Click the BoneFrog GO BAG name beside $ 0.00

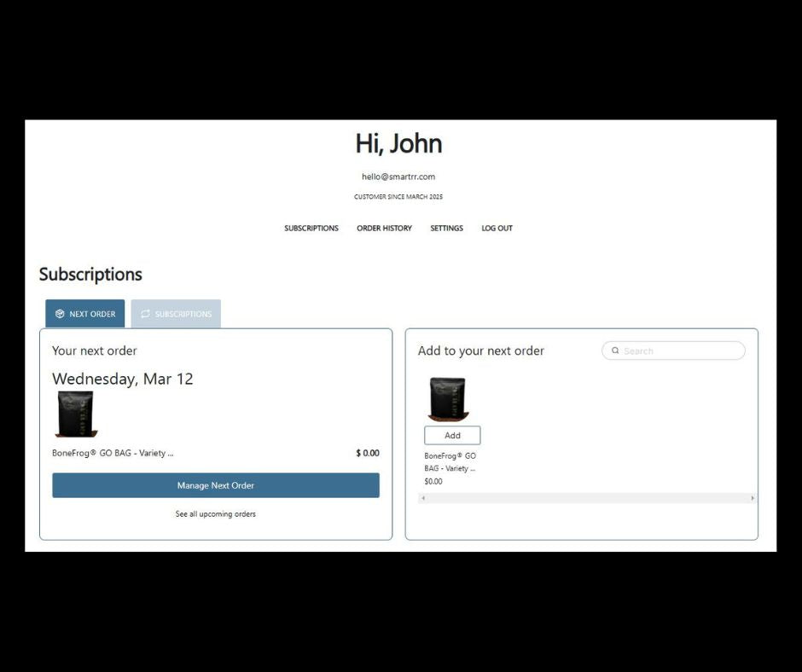click(113, 454)
